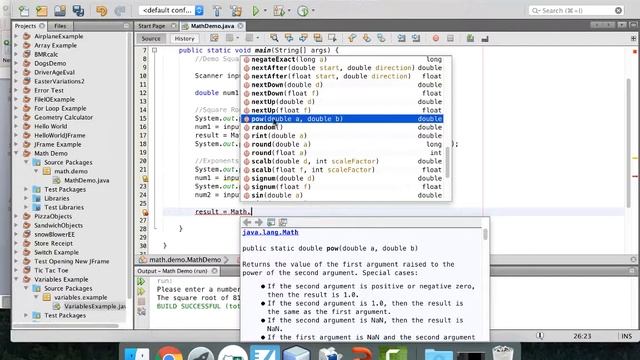Viewport: 640px width, 360px height.
Task: Click the Clean and Build Project icon
Action: [236, 11]
